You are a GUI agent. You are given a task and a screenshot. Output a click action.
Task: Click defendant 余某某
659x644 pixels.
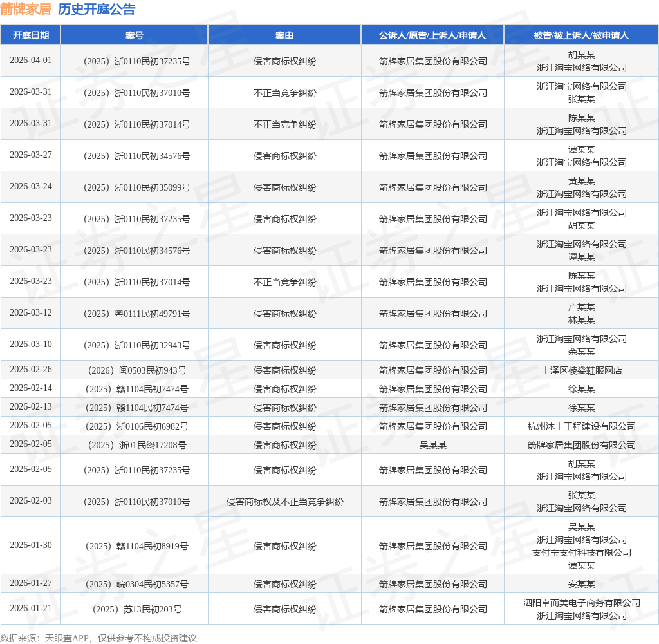click(581, 352)
